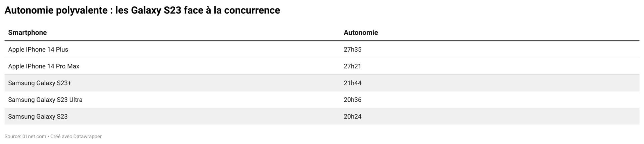644x144 pixels.
Task: Click the Autonomie column header
Action: (361, 32)
